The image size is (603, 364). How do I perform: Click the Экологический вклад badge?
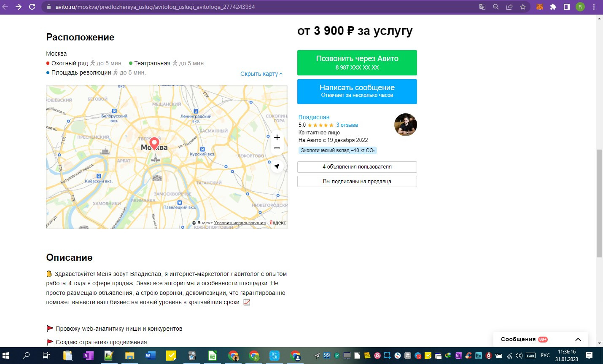337,150
